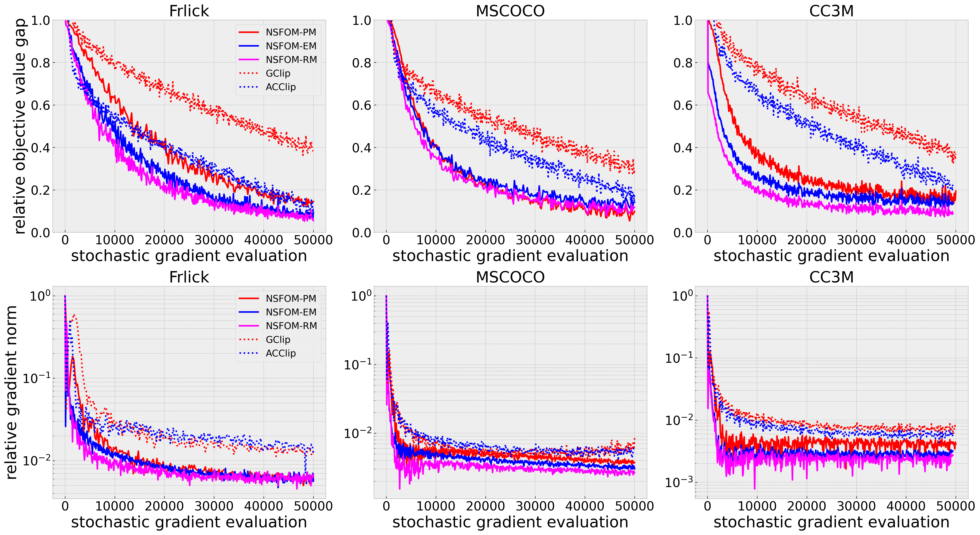The height and width of the screenshot is (535, 980).
Task: Click red NSFOM-PM line swatch in top legend
Action: pyautogui.click(x=249, y=32)
